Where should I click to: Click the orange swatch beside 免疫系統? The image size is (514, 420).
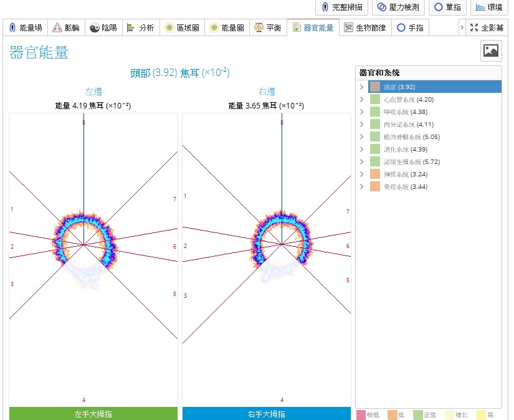374,187
